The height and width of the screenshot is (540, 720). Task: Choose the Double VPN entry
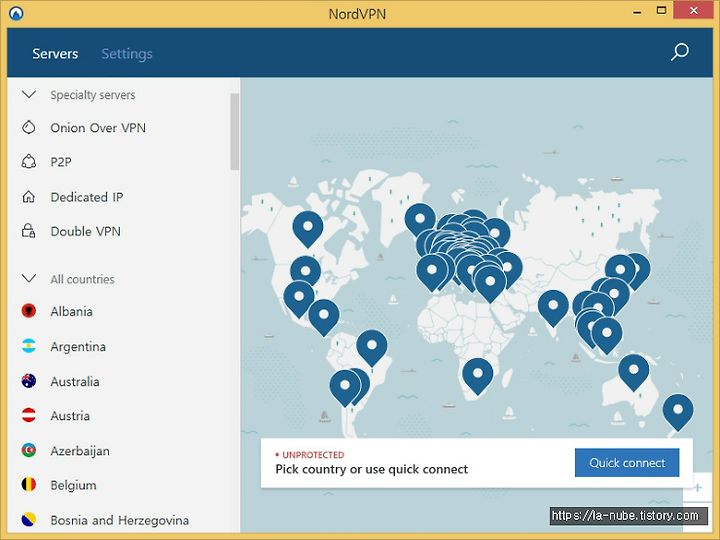(x=85, y=231)
